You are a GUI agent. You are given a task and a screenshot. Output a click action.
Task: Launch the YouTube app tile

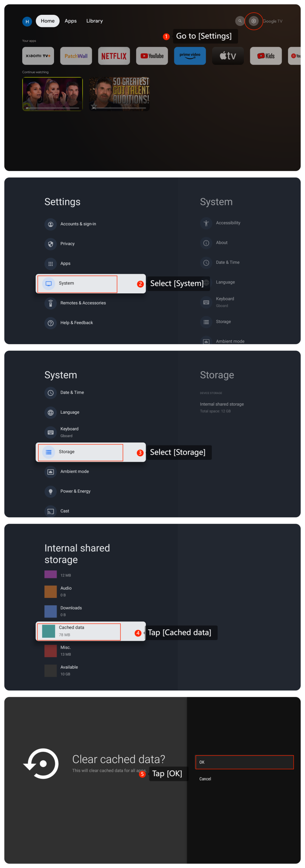pos(152,56)
